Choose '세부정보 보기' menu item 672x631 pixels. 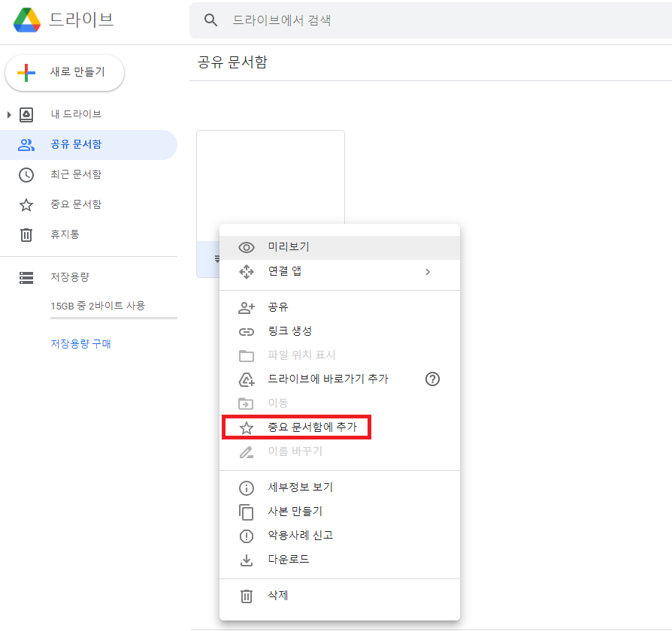coord(340,488)
